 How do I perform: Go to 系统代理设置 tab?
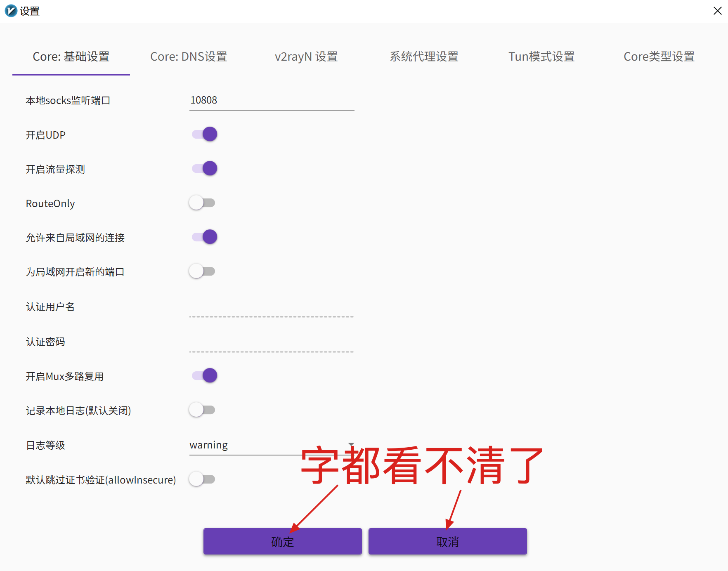point(424,57)
